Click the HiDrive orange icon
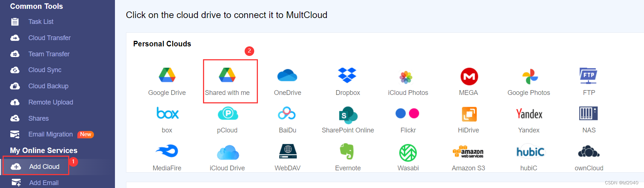This screenshot has height=188, width=644. (x=469, y=114)
